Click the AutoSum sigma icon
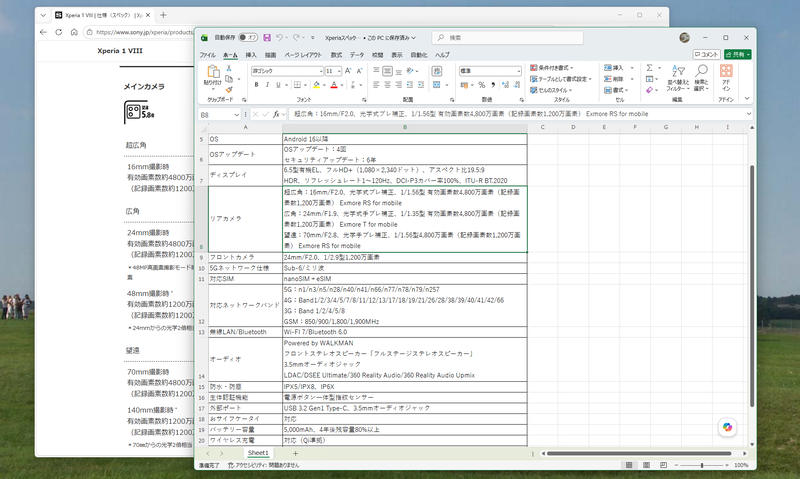This screenshot has height=479, width=800. coord(649,68)
